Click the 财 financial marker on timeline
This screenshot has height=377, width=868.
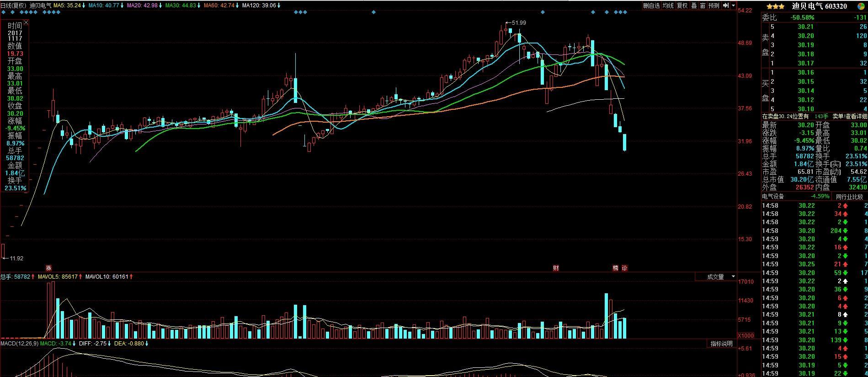pos(556,268)
